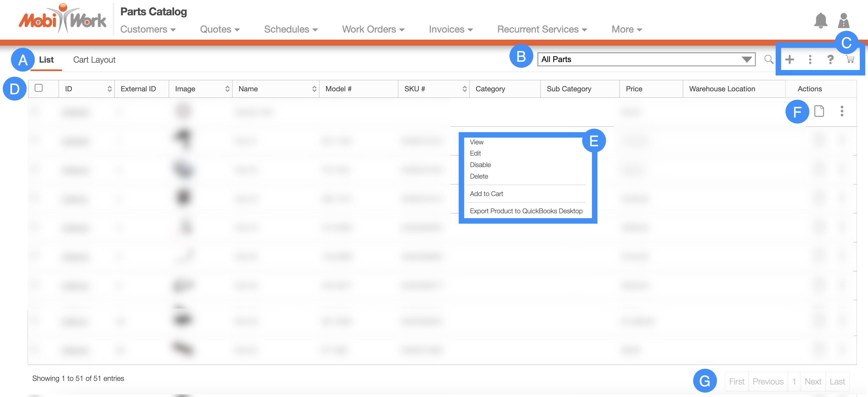Screen dimensions: 868x397
Task: Click the notifications bell icon
Action: point(820,21)
